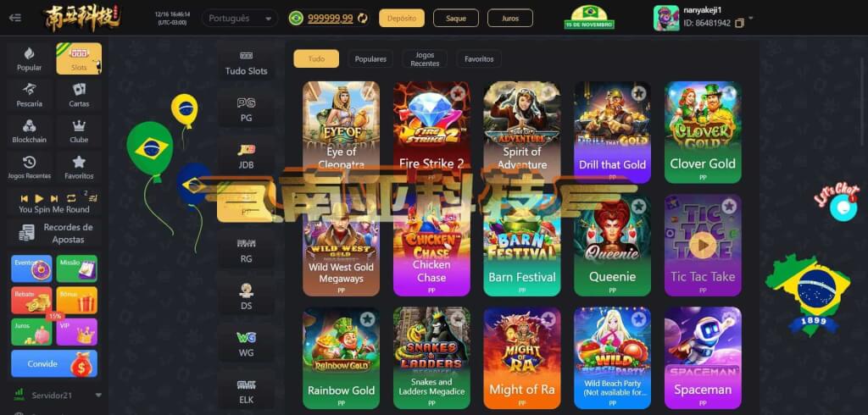Screen dimensions: 868x415
Task: Open the Pescaria fishing category
Action: pyautogui.click(x=30, y=94)
